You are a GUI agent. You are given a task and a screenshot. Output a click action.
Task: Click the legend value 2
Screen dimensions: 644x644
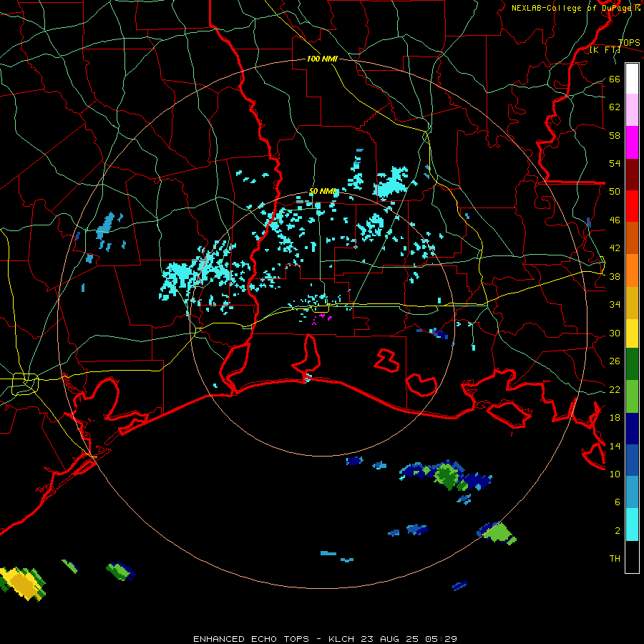[618, 531]
